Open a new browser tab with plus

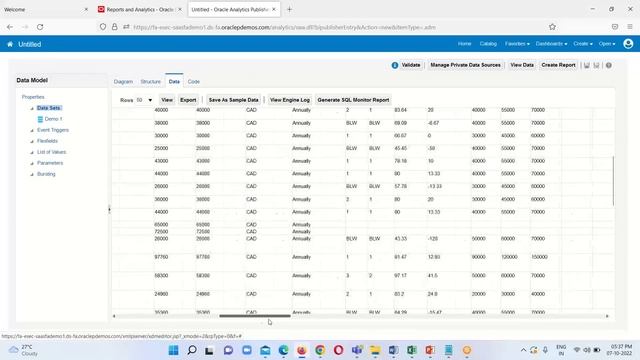click(x=289, y=9)
